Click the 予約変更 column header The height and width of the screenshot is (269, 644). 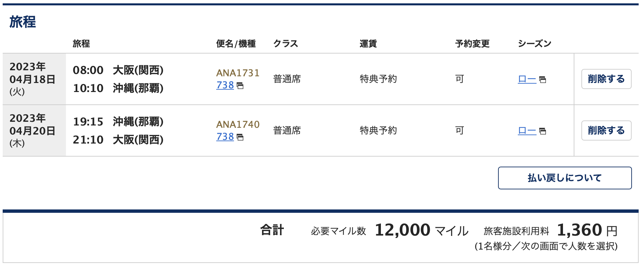pos(471,43)
